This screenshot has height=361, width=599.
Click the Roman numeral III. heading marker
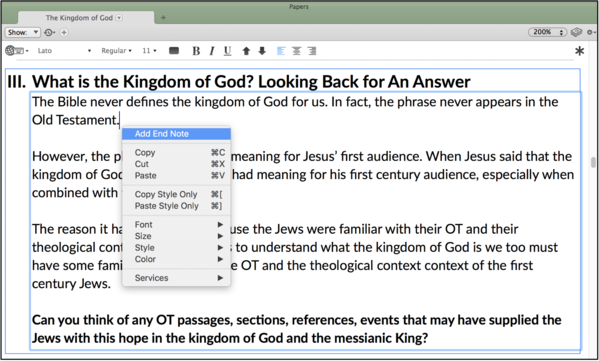(17, 82)
